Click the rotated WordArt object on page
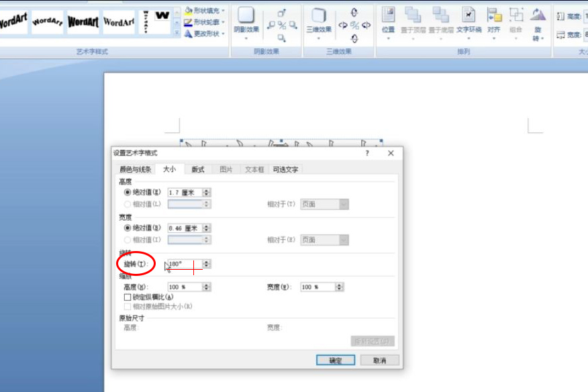 pyautogui.click(x=281, y=143)
